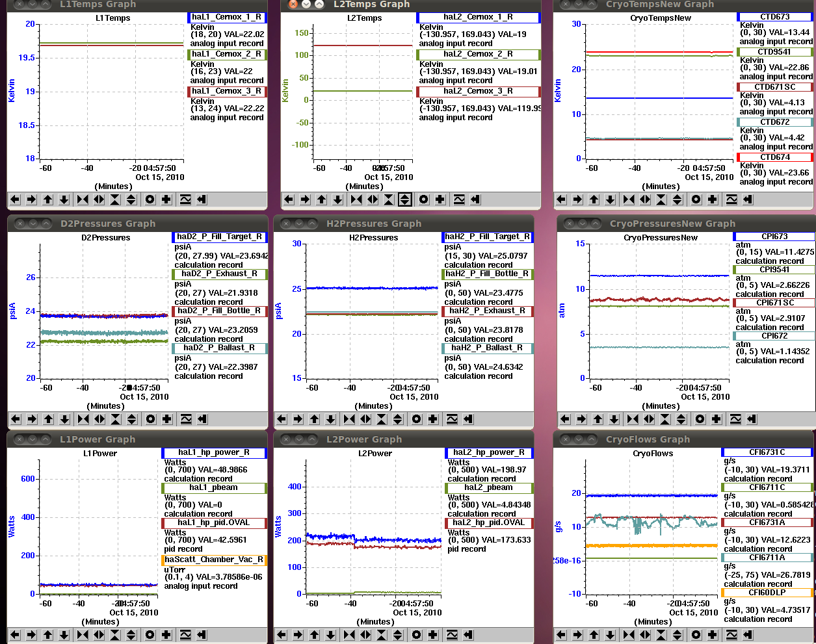Select the haH2_P_Fill_Bottle_R legend entry
Viewport: 816px width, 644px height.
(488, 274)
